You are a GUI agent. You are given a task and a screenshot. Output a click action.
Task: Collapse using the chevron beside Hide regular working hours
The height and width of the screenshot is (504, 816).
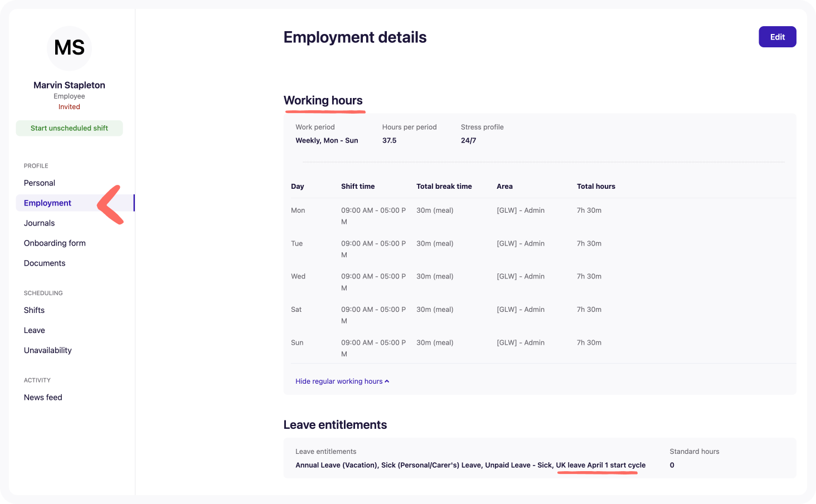387,381
